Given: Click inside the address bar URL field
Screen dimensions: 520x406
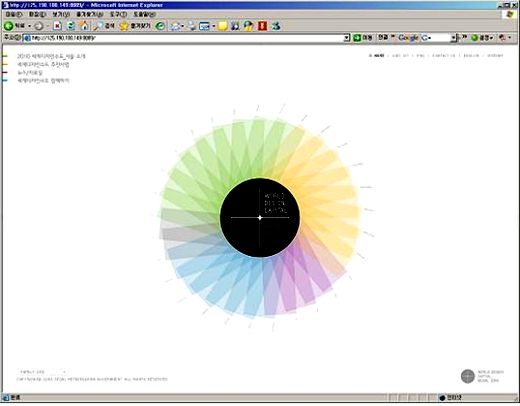Looking at the screenshot, I should click(x=187, y=38).
